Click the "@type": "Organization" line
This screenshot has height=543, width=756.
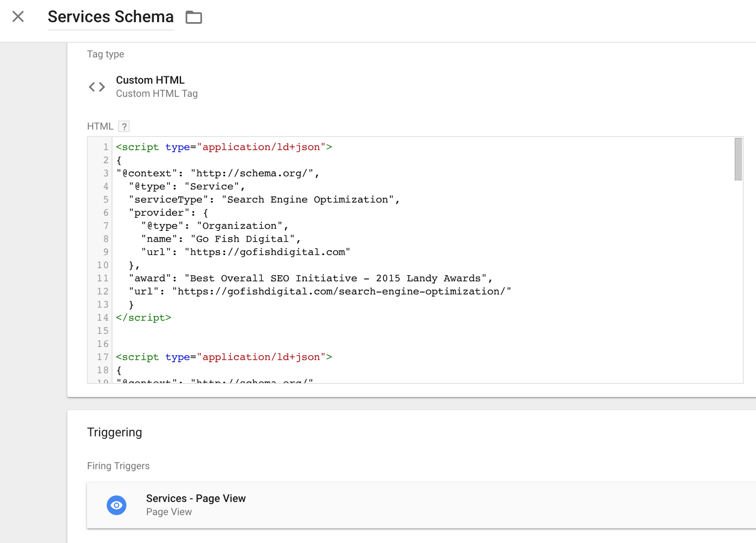(215, 226)
